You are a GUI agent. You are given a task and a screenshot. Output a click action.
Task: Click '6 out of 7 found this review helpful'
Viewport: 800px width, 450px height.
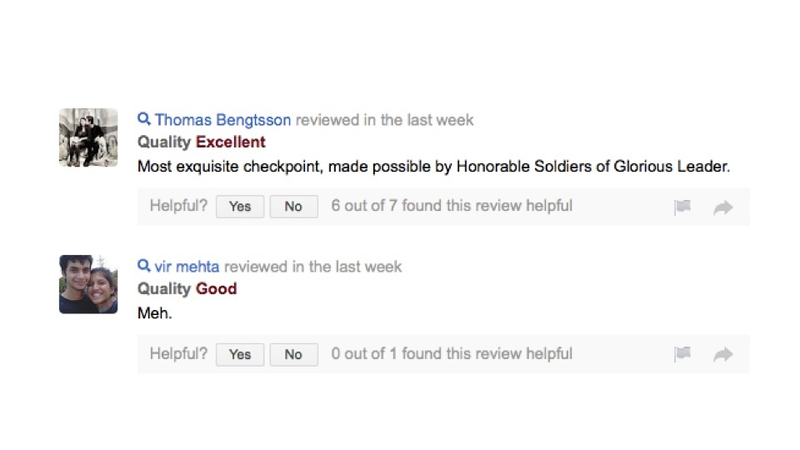[452, 206]
